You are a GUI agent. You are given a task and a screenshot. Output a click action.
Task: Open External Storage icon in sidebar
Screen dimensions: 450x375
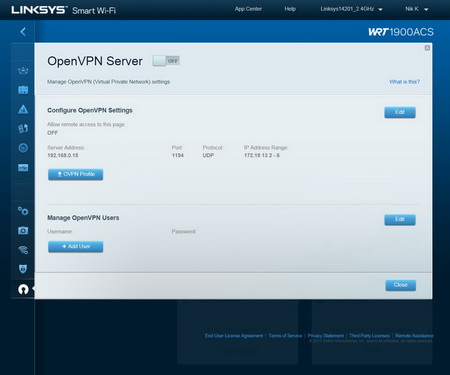pyautogui.click(x=23, y=167)
